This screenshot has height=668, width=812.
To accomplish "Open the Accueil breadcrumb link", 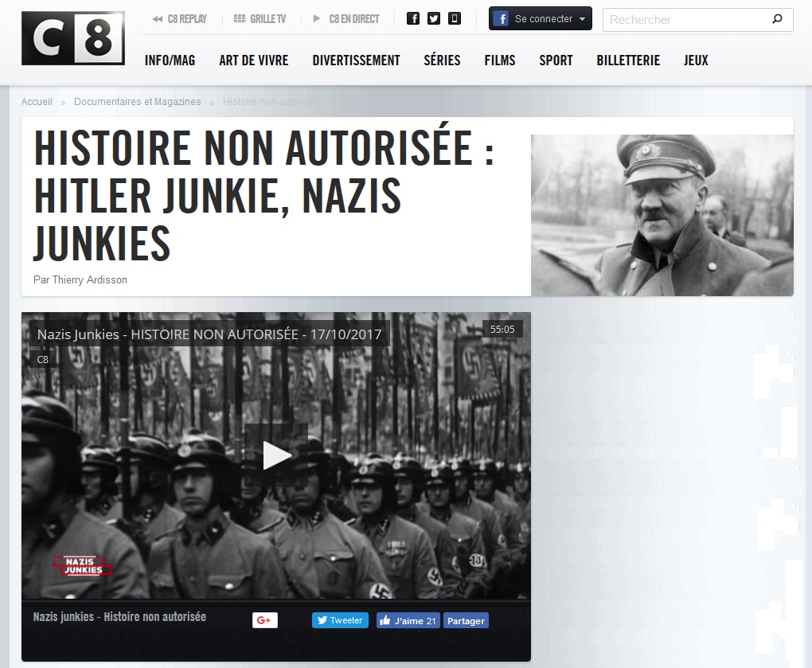I will (37, 102).
